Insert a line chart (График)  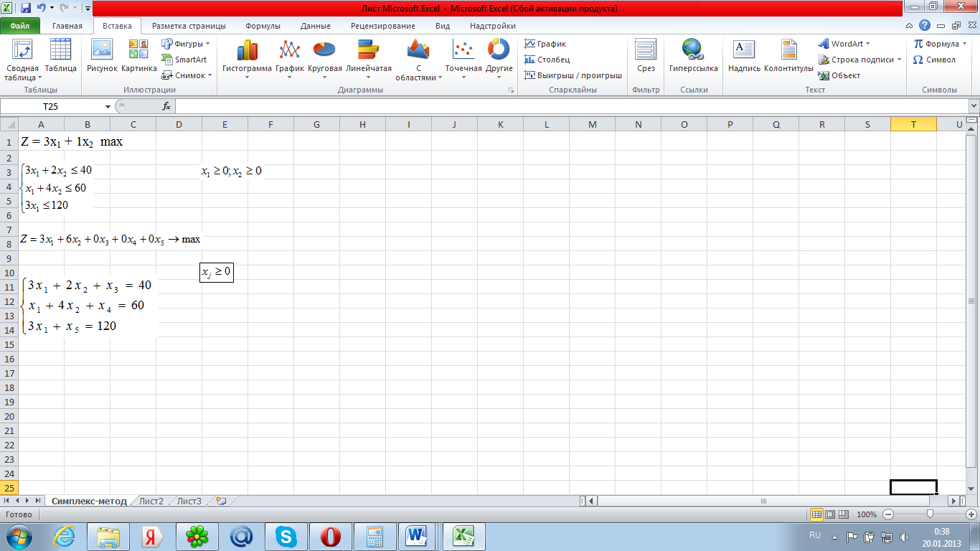[x=289, y=60]
